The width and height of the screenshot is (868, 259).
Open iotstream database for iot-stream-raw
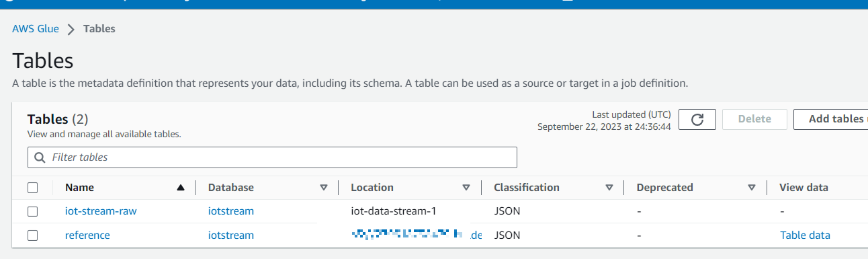[x=231, y=211]
